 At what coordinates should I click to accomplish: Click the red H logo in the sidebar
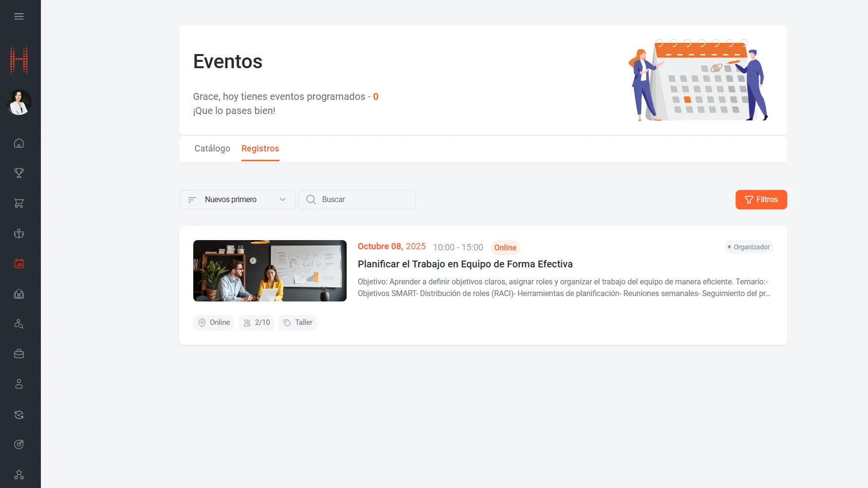(19, 60)
